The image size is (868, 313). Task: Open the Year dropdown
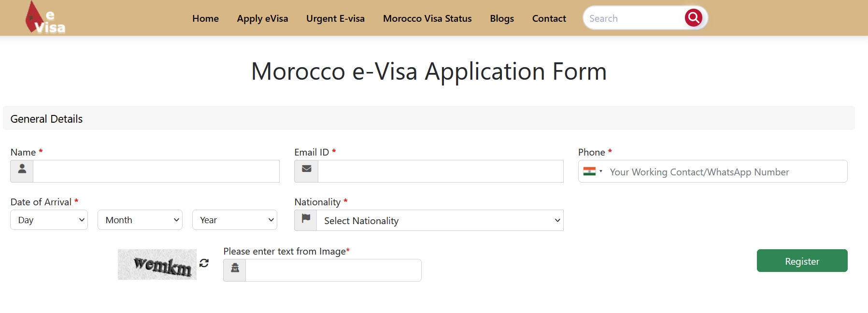pyautogui.click(x=234, y=220)
